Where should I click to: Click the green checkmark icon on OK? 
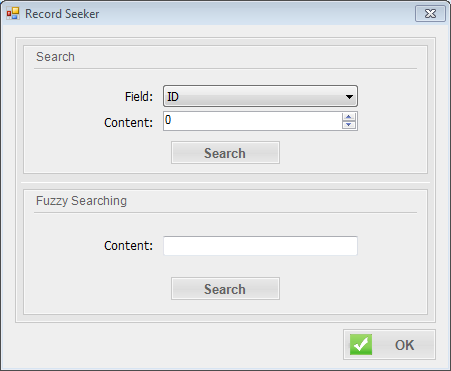[361, 345]
